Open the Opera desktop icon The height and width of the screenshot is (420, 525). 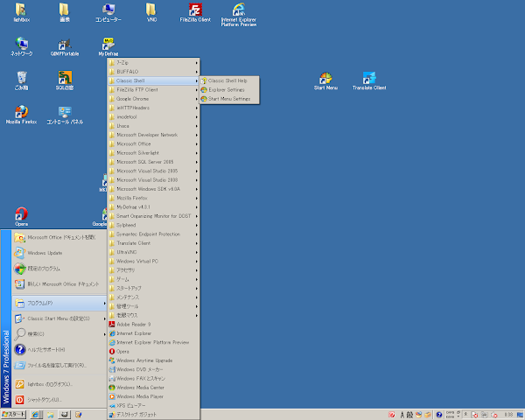click(21, 217)
